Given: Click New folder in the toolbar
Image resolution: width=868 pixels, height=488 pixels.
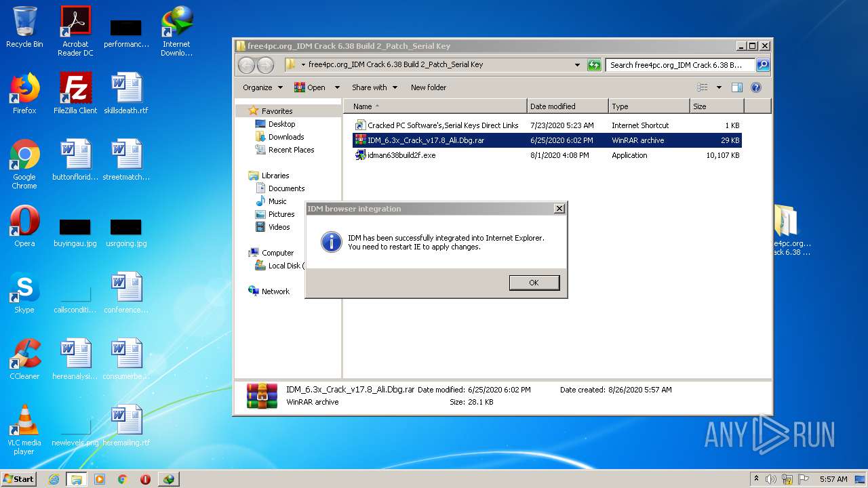Looking at the screenshot, I should tap(429, 87).
